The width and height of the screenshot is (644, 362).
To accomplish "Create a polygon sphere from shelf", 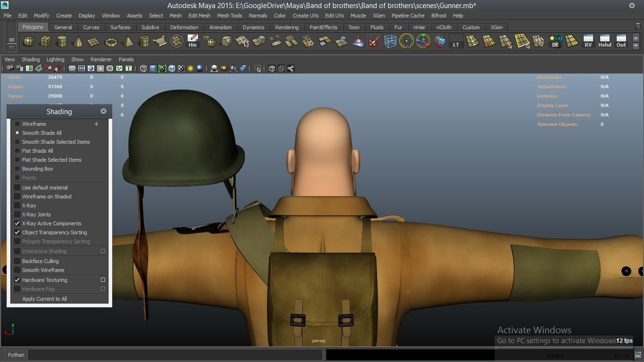I will [x=29, y=41].
